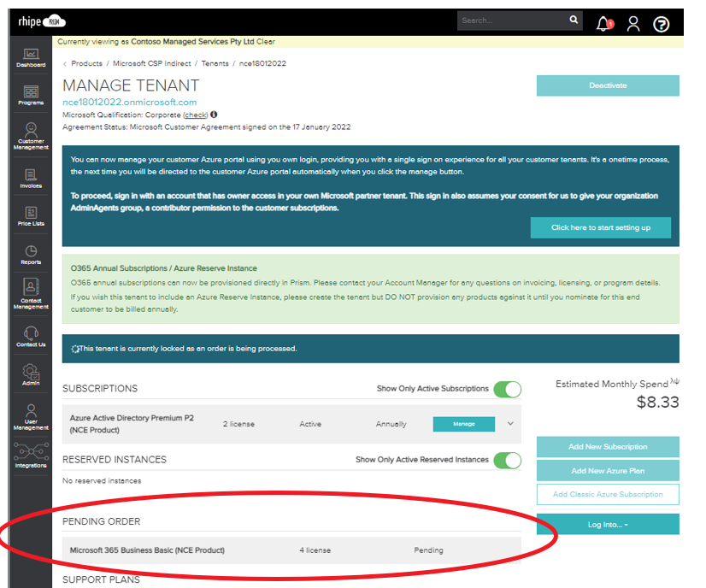Open Price Lists from sidebar

[31, 216]
